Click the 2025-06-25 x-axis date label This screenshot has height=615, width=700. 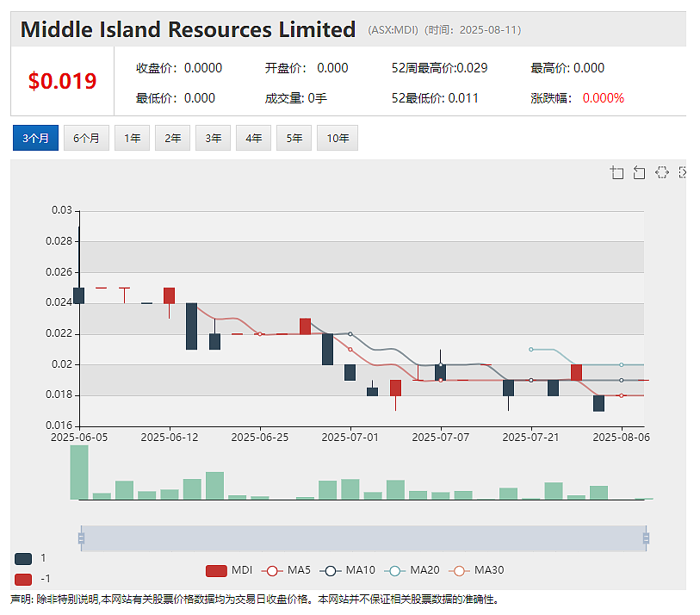pyautogui.click(x=260, y=438)
